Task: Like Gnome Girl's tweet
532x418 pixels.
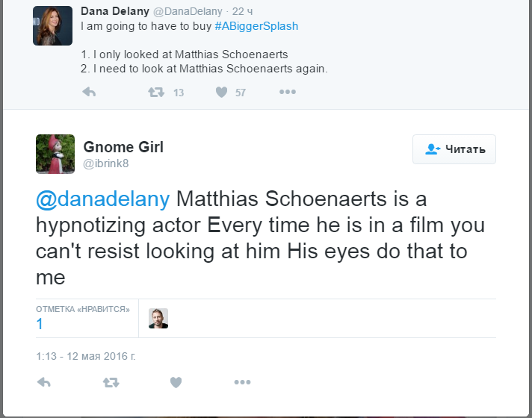Action: point(176,382)
